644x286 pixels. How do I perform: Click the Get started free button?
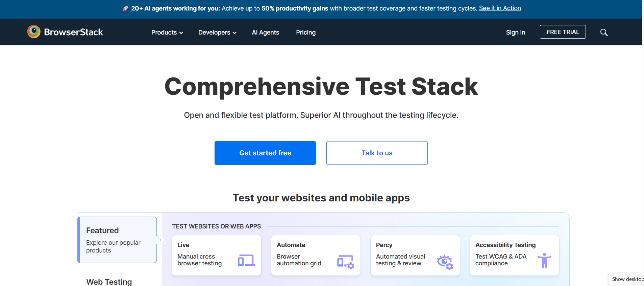265,153
